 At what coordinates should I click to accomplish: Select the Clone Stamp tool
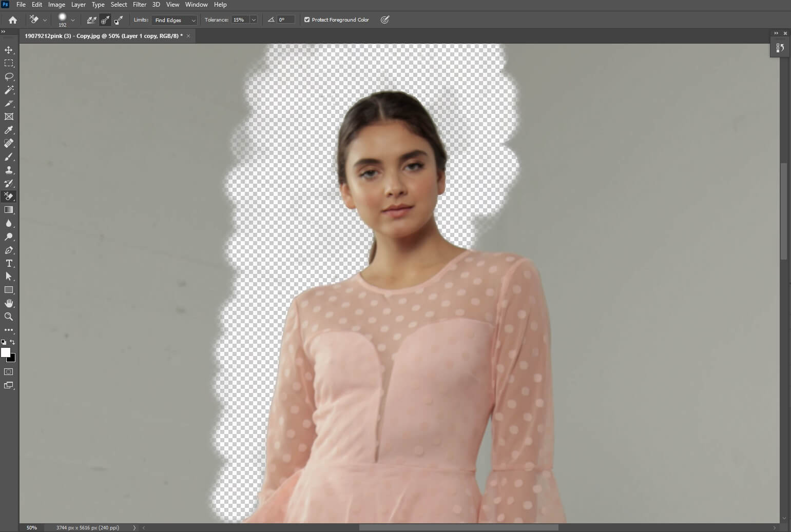click(9, 170)
